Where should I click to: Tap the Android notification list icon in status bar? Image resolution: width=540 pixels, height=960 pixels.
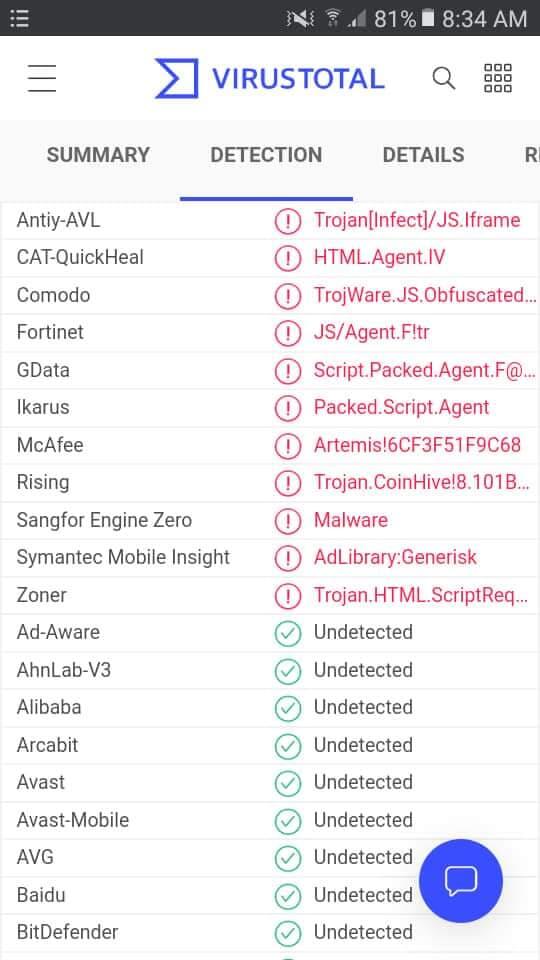(20, 18)
